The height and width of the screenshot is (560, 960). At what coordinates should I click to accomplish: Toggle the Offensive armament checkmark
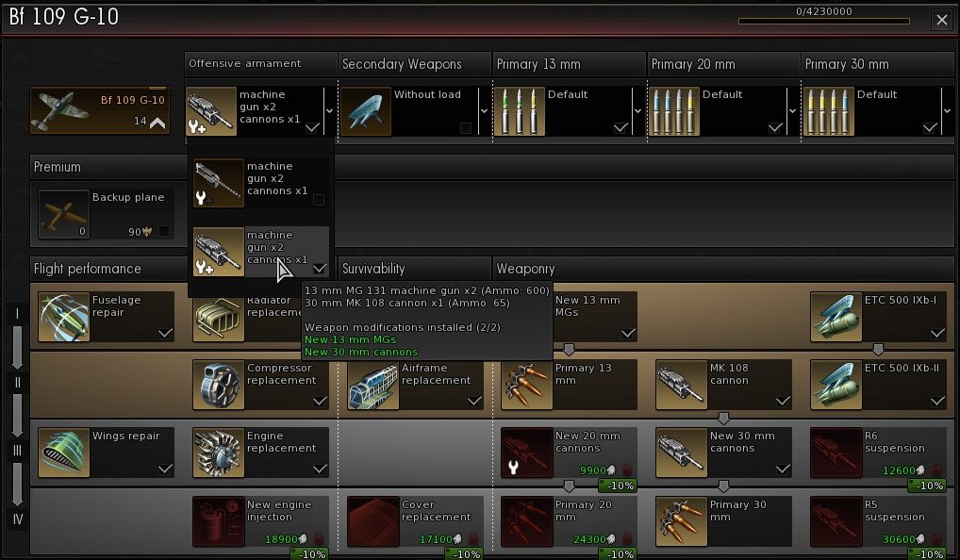312,127
